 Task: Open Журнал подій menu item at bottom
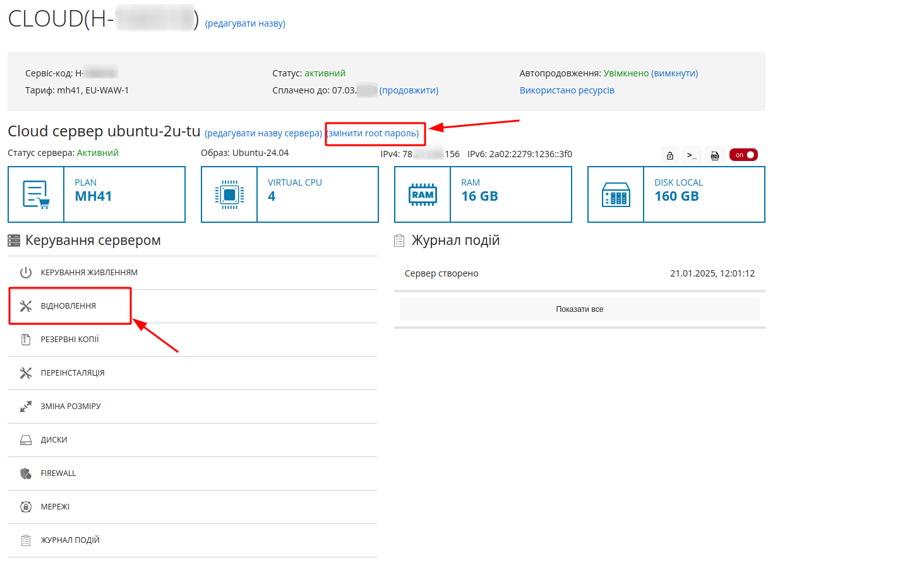coord(192,540)
